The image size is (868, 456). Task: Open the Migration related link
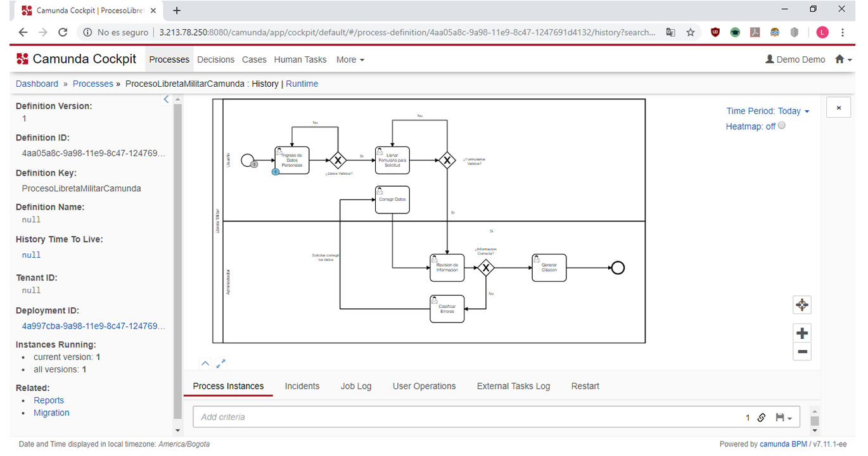51,413
